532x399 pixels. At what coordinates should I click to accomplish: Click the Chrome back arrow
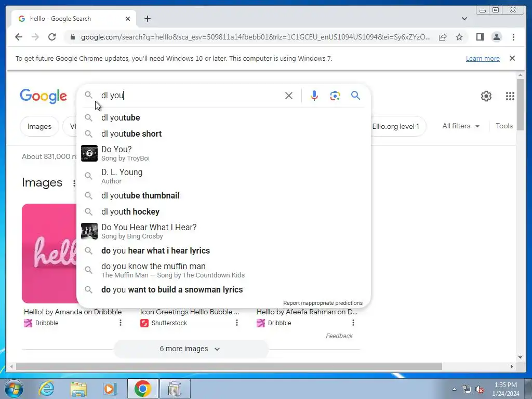19,37
